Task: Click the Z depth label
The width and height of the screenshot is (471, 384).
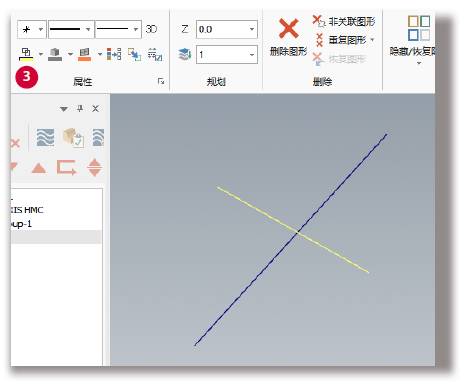Action: tap(184, 29)
